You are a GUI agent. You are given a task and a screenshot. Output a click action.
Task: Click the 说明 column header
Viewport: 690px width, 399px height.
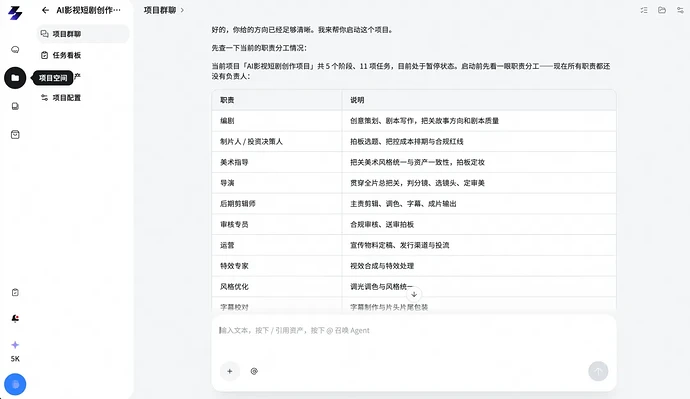[479, 100]
